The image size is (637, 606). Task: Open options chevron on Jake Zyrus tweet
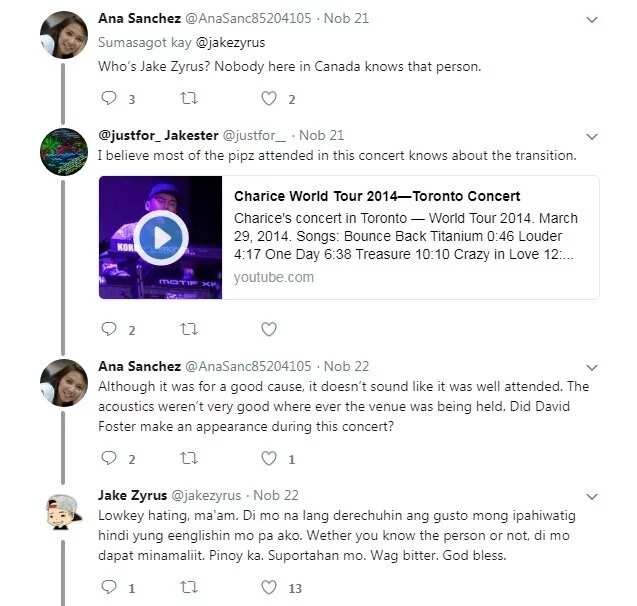[592, 496]
